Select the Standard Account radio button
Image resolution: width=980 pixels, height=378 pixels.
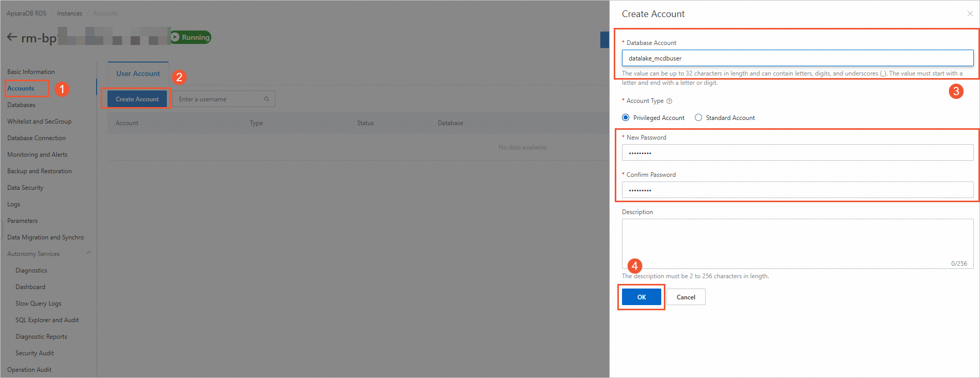coord(698,117)
